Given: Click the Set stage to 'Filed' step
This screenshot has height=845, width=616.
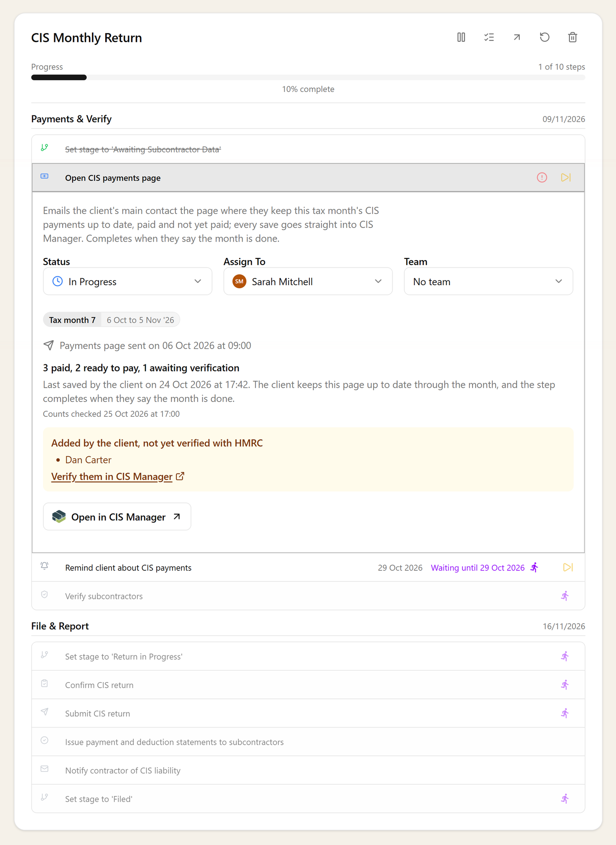Looking at the screenshot, I should [x=308, y=799].
